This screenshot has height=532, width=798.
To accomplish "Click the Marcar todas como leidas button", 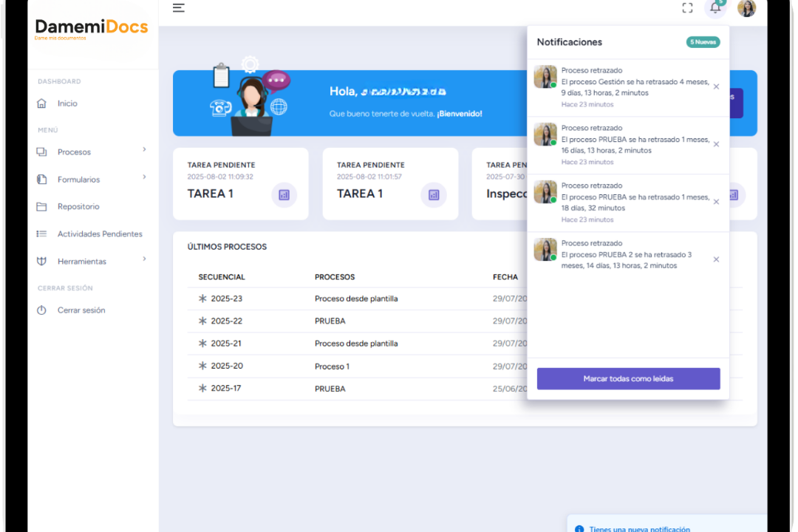I will point(627,378).
